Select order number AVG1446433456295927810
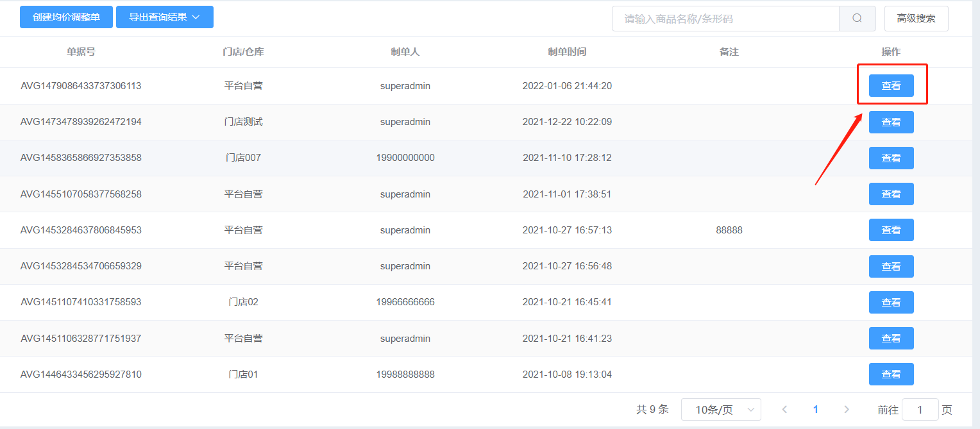 point(81,374)
